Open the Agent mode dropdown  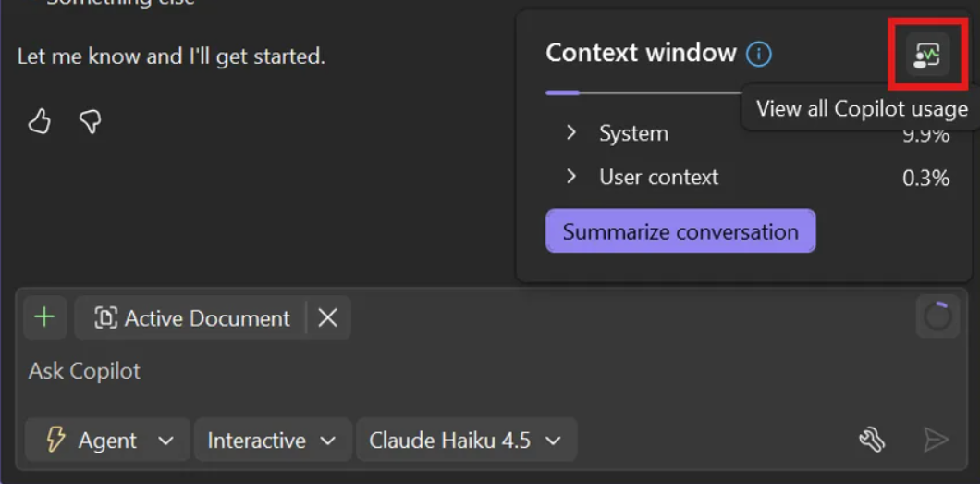pos(107,441)
